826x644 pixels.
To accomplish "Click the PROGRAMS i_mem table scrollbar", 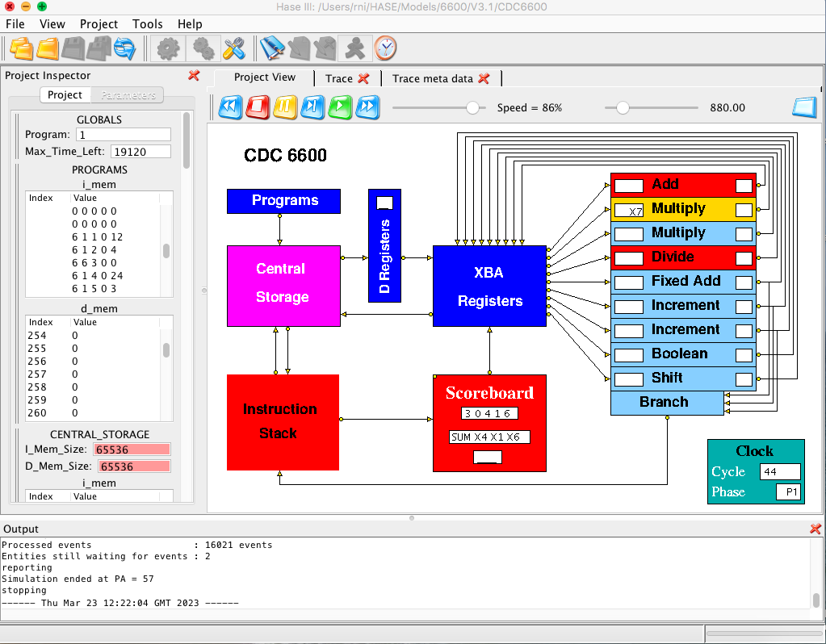I will (x=166, y=251).
